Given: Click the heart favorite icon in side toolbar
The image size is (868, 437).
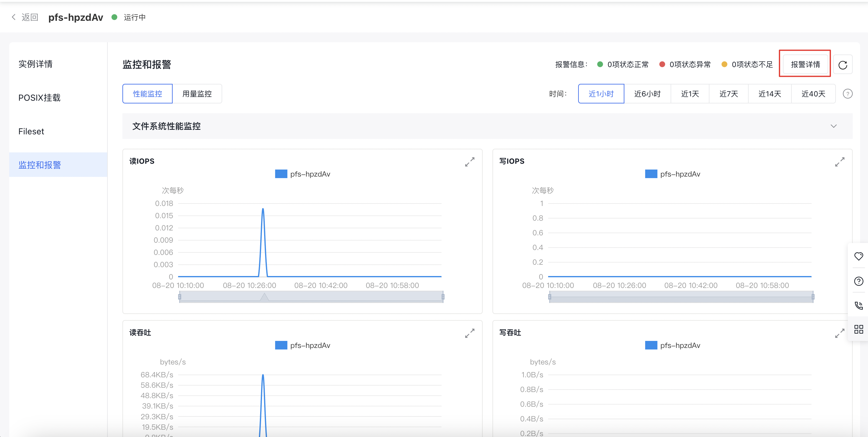Looking at the screenshot, I should pos(859,256).
